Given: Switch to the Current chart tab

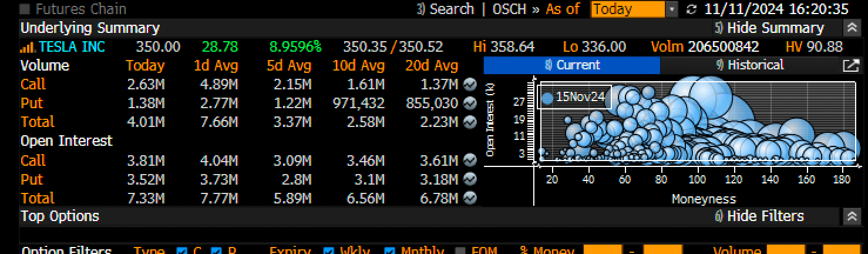Looking at the screenshot, I should 572,65.
